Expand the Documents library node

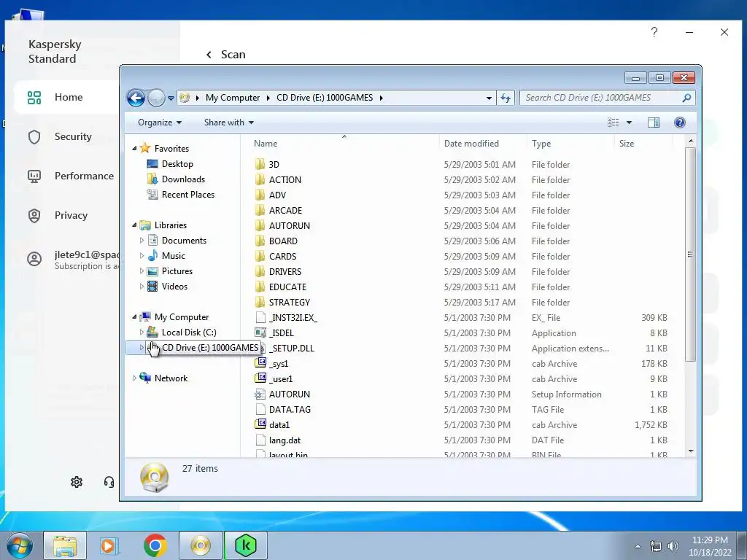[142, 241]
